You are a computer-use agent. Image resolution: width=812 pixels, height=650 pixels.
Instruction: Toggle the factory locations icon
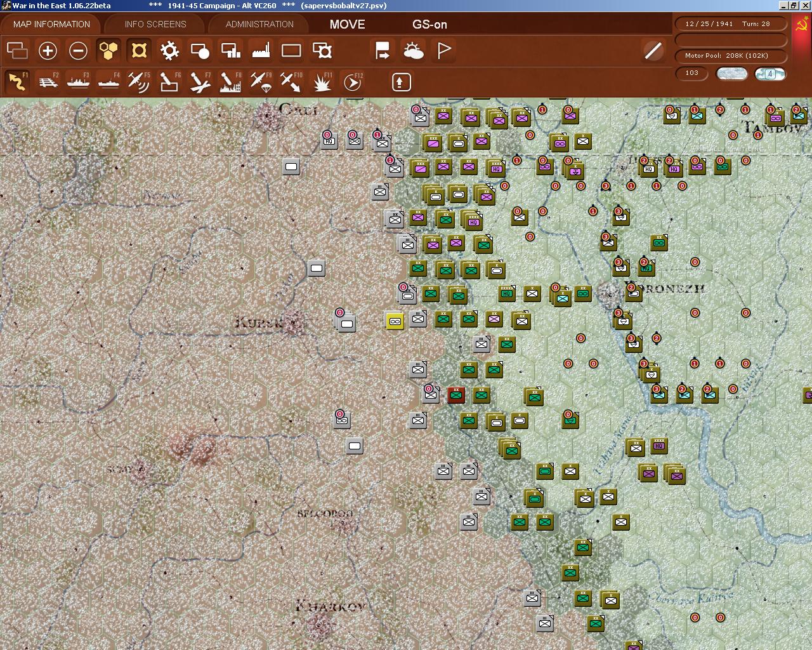261,50
